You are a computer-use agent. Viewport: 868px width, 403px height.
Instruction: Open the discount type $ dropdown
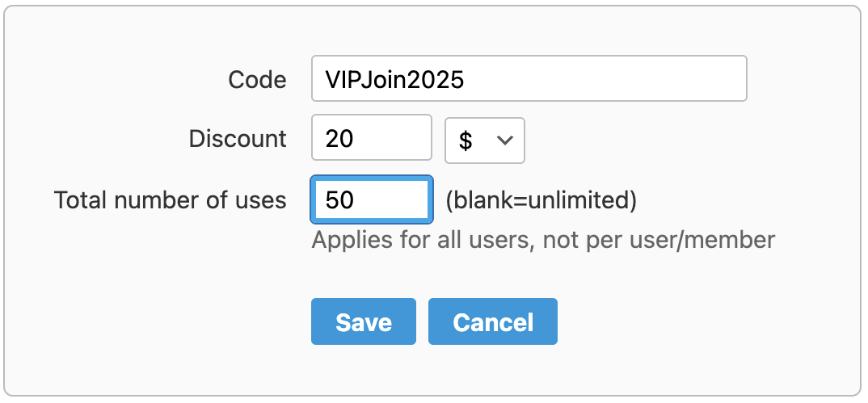point(485,140)
